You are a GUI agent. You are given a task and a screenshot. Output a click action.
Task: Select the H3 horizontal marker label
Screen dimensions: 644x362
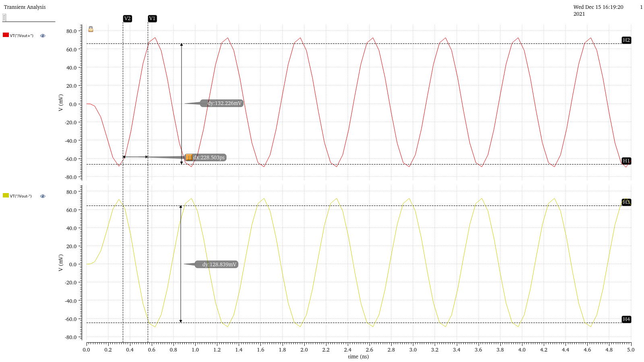[626, 202]
